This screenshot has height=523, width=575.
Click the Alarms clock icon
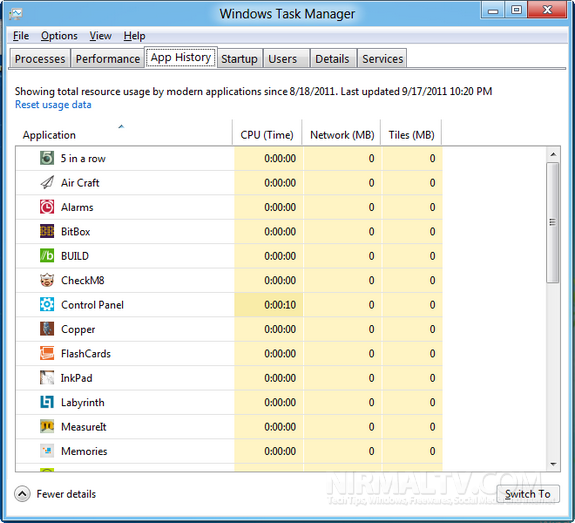coord(47,207)
